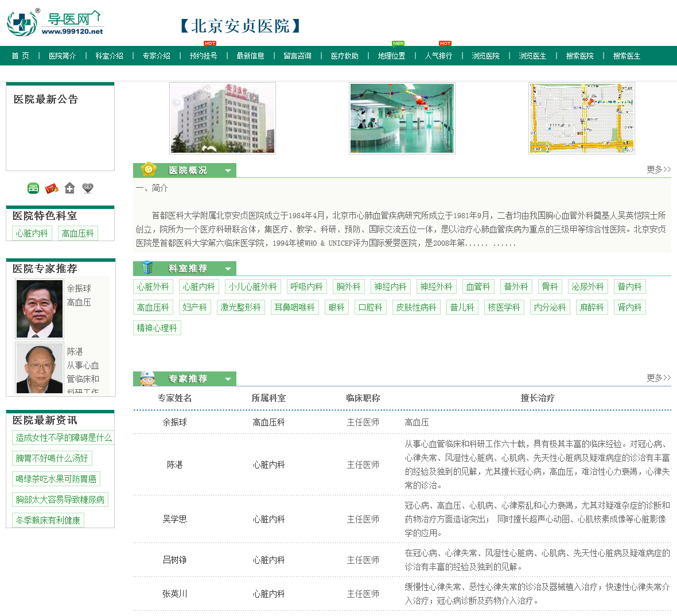Open the hospital reception interior photo
This screenshot has width=677, height=616.
click(402, 118)
